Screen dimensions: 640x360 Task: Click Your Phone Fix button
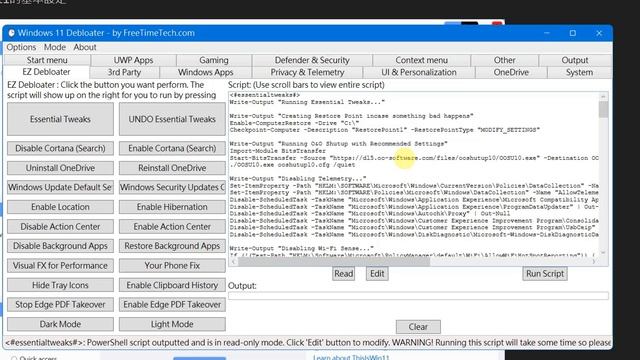click(172, 266)
